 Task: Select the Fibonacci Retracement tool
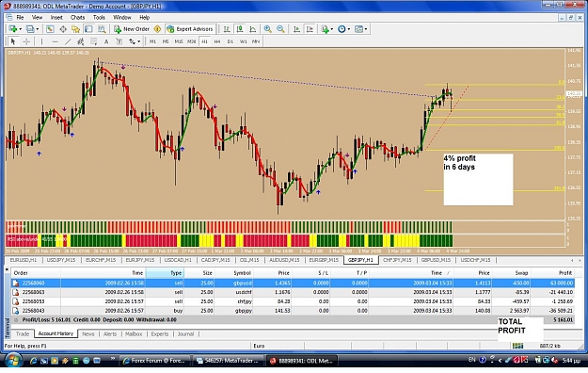(93, 41)
